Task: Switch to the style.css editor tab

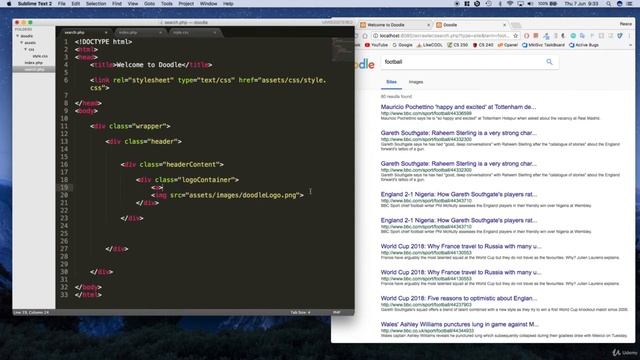Action: click(194, 32)
